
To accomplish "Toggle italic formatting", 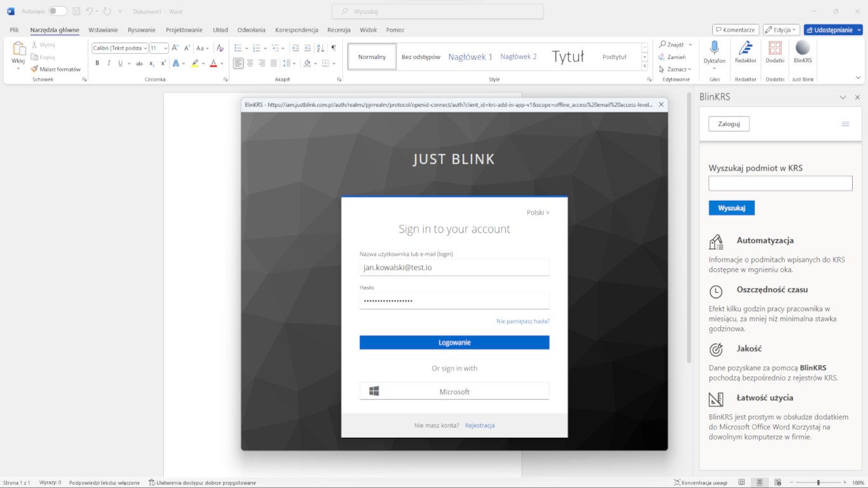I will [109, 63].
